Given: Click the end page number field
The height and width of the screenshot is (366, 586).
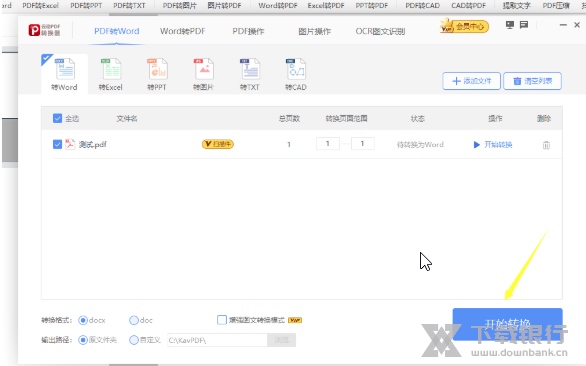Looking at the screenshot, I should pyautogui.click(x=363, y=144).
